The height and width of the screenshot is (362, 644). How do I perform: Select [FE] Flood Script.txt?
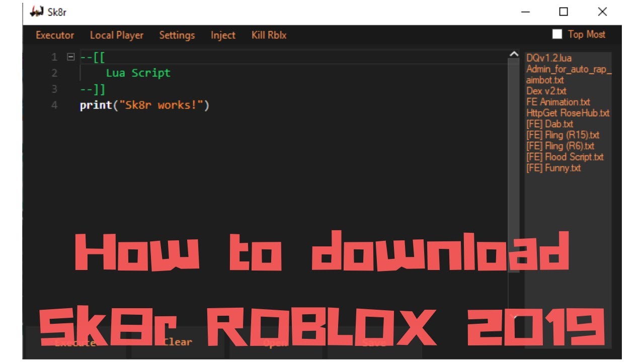[565, 157]
